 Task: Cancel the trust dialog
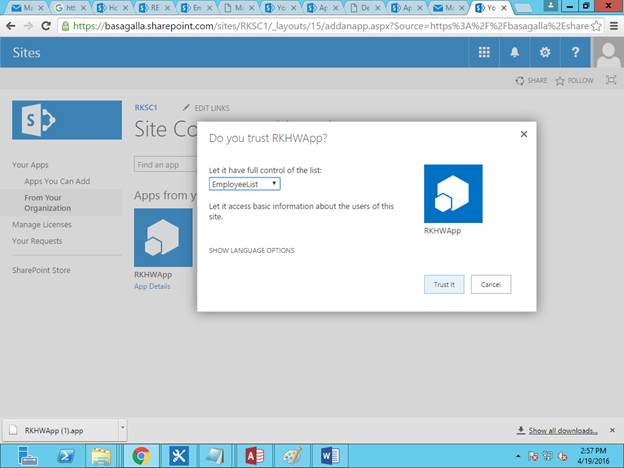click(491, 284)
